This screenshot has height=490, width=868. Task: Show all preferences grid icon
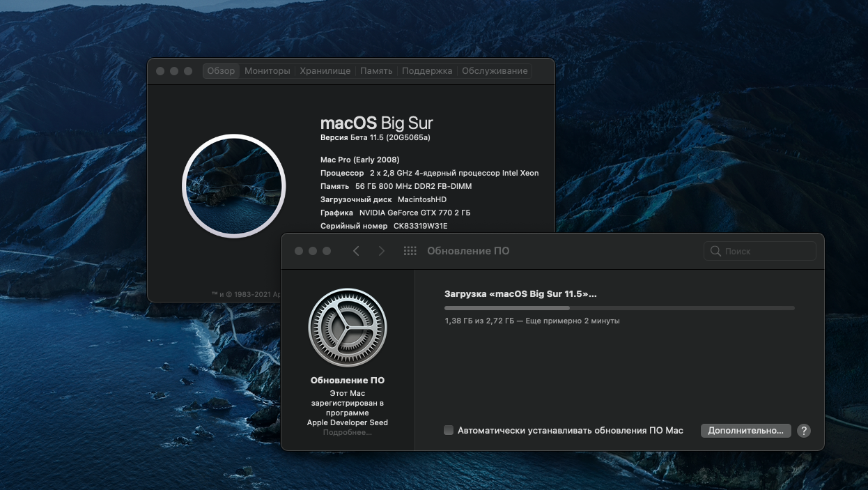[410, 251]
